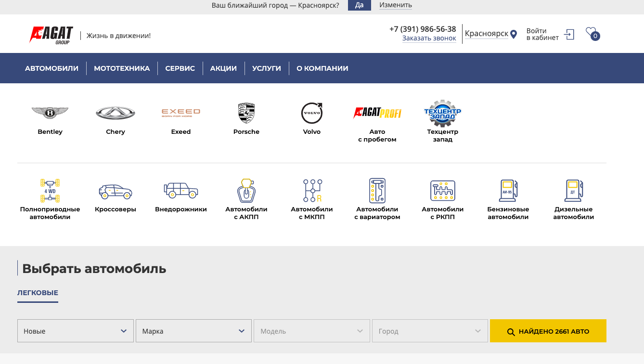Screen dimensions: 644x364
Task: Click the Найдено 2661 авто button
Action: tap(548, 331)
